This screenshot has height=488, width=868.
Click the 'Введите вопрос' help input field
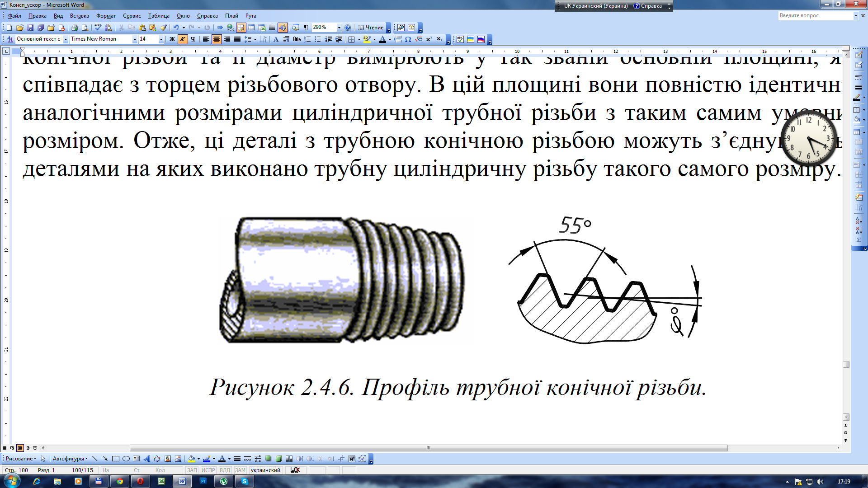815,16
